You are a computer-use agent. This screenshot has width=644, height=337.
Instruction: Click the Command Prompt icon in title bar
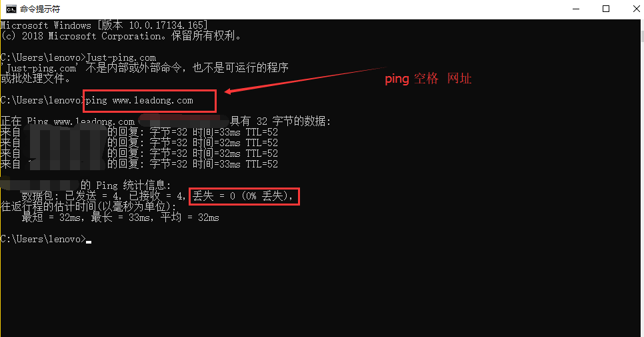11,9
